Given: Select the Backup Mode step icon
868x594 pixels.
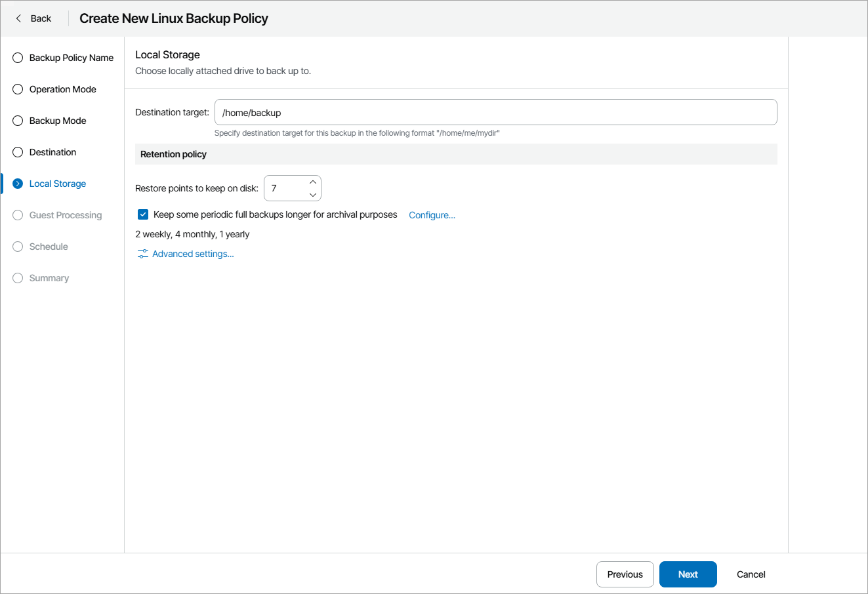Looking at the screenshot, I should [x=17, y=121].
